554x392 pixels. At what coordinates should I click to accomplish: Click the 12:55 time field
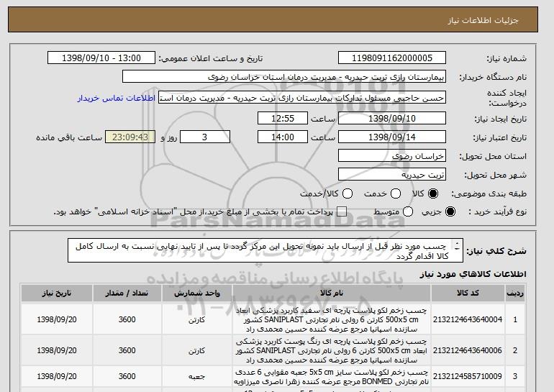point(283,118)
